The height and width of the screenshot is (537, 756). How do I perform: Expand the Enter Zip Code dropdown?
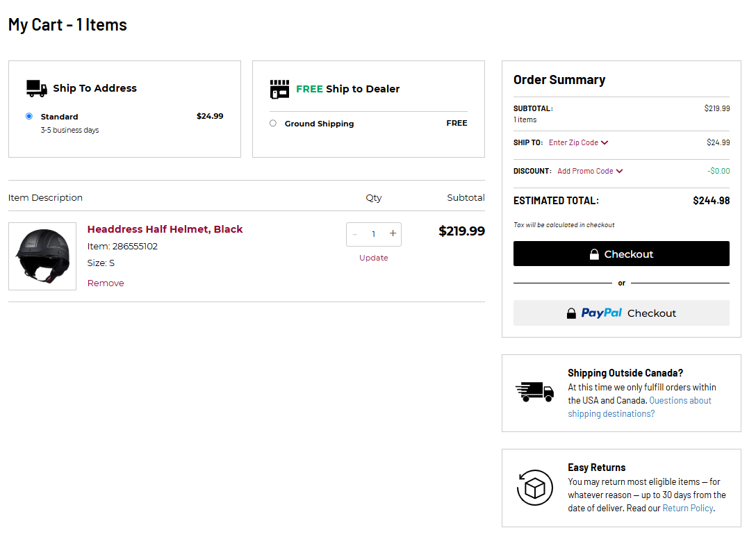coord(578,142)
